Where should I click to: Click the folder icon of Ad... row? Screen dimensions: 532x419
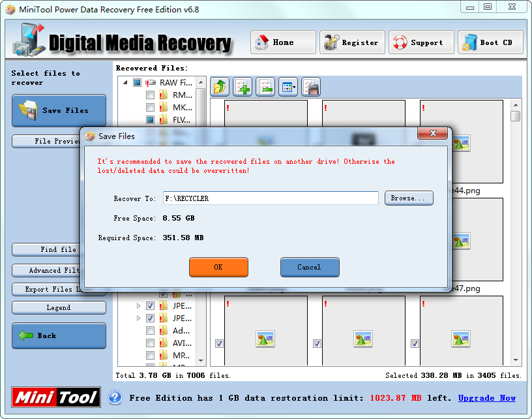coord(164,330)
